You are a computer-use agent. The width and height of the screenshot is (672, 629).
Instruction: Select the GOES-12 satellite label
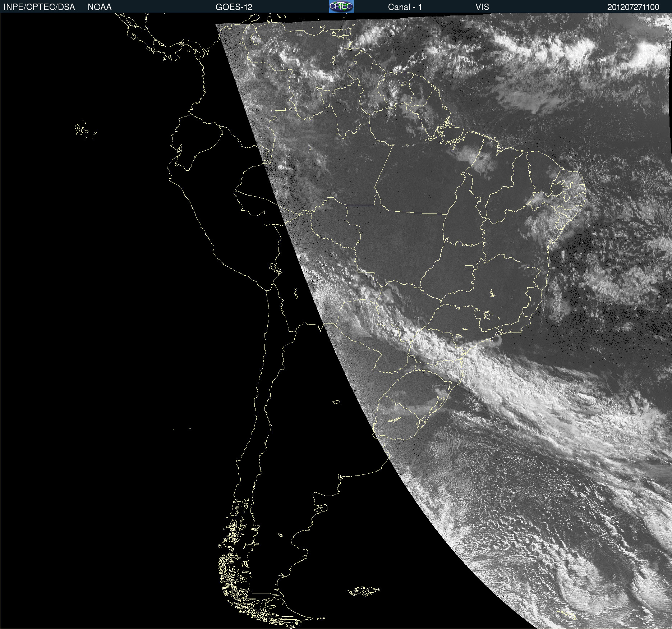click(x=234, y=7)
